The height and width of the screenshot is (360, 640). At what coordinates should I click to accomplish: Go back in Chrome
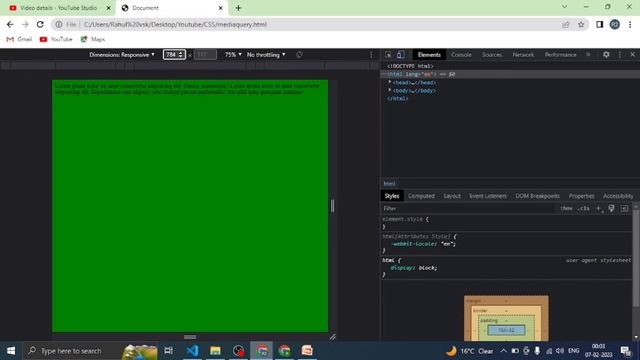click(x=10, y=24)
